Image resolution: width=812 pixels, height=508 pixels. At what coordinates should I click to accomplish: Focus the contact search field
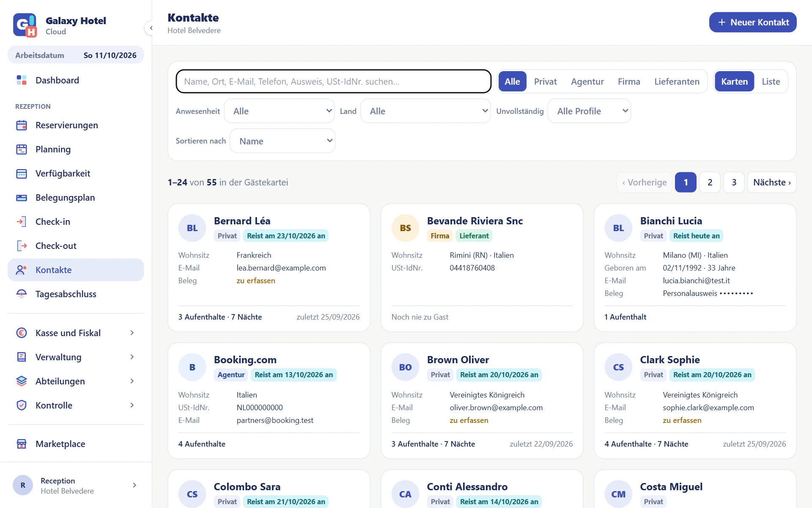coord(333,81)
